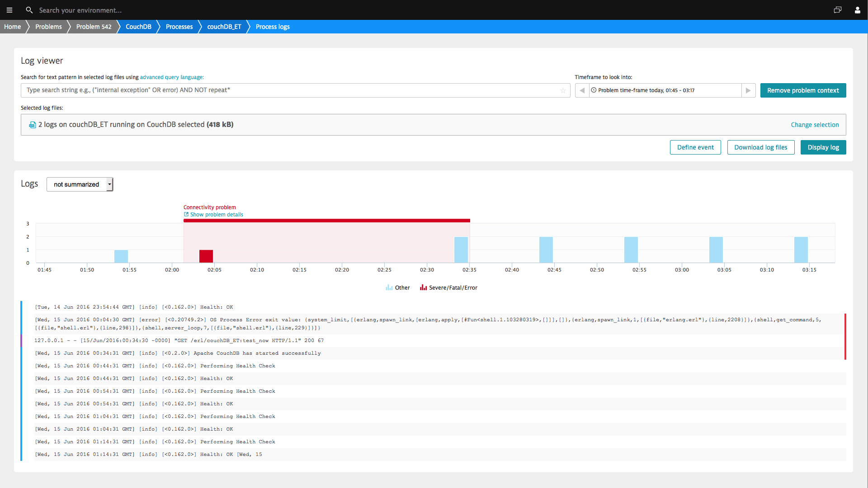Image resolution: width=868 pixels, height=488 pixels.
Task: Click the search text input field
Action: (296, 90)
